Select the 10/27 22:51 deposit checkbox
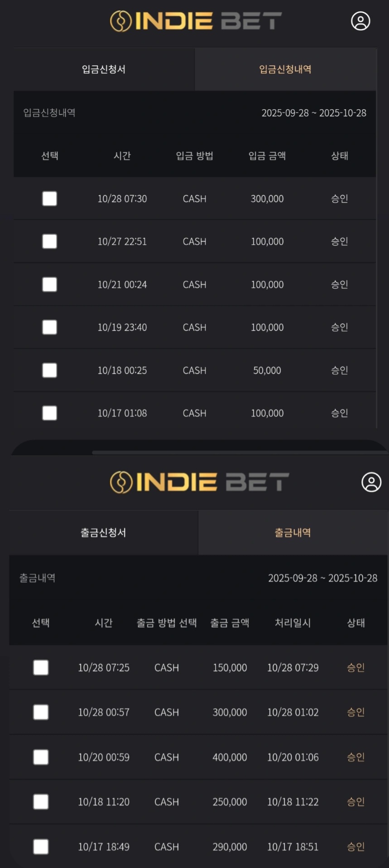 point(49,242)
